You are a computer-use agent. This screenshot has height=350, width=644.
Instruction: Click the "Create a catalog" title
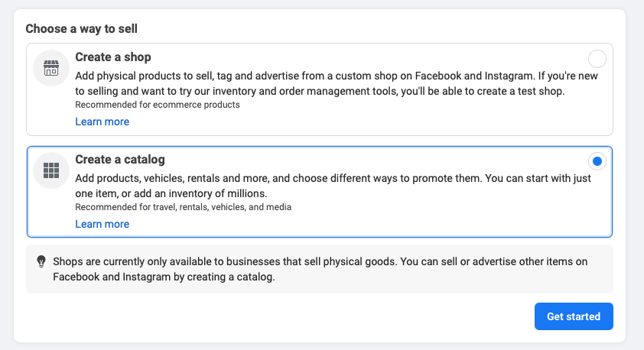click(119, 160)
